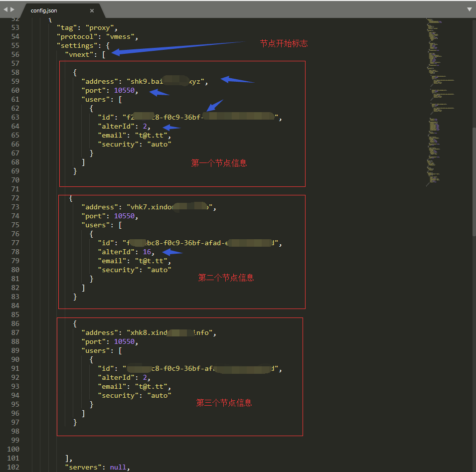Viewport: 476px width, 472px height.
Task: Click "alterId": 16 on line 78
Action: coord(126,252)
